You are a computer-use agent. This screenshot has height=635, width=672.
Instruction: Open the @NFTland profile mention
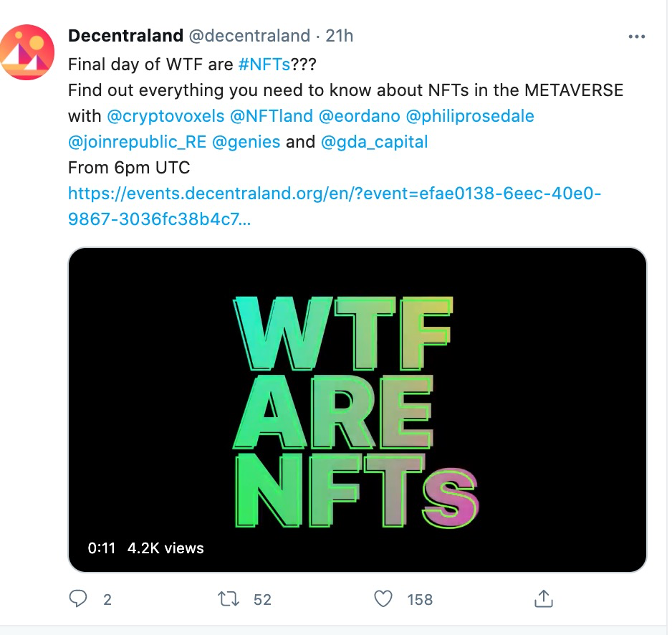click(x=272, y=116)
